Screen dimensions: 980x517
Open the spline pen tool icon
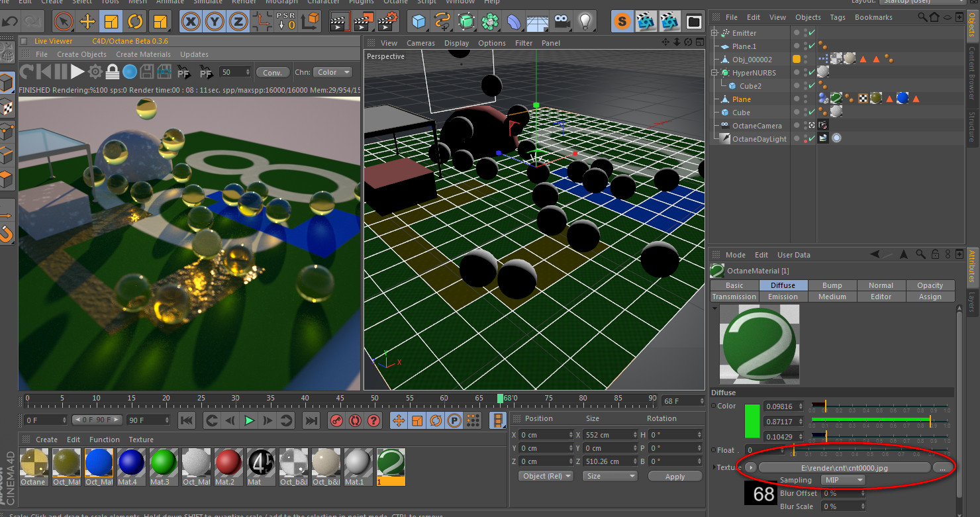[442, 22]
